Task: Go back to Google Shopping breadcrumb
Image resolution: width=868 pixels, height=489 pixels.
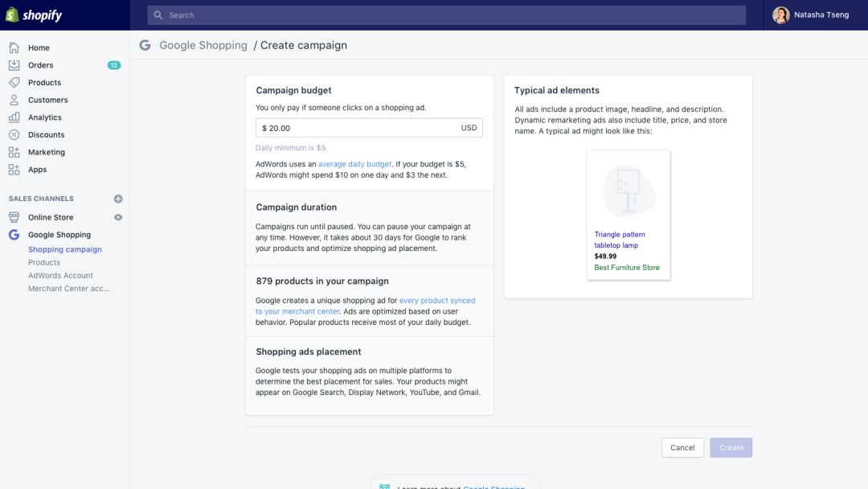Action: click(203, 45)
